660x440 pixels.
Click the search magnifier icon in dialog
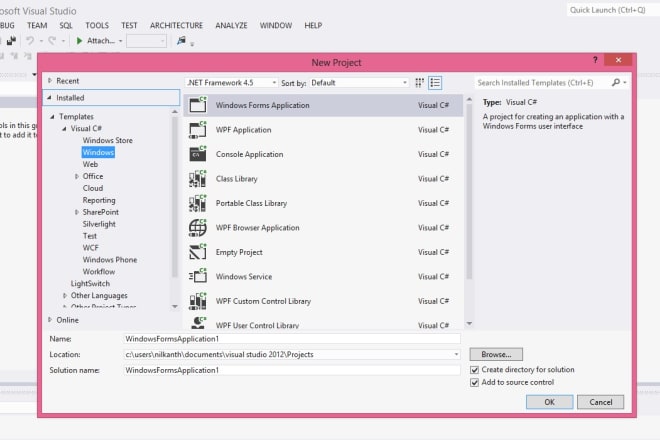pyautogui.click(x=616, y=83)
